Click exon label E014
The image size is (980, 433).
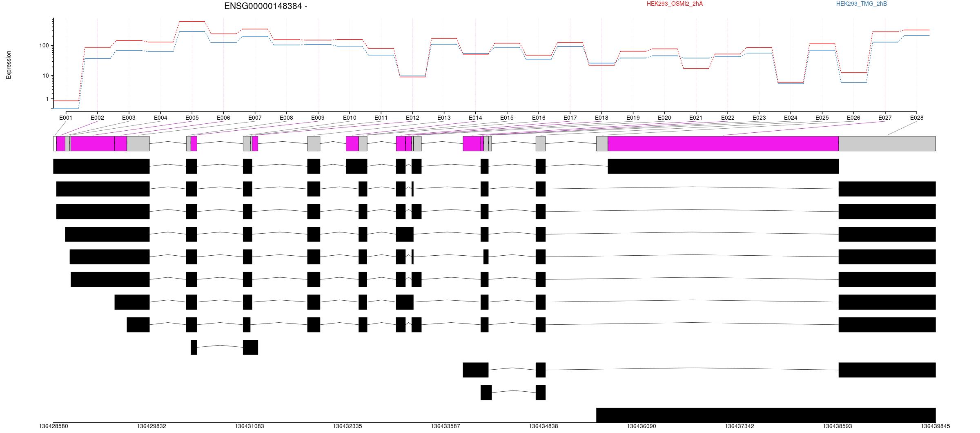[x=475, y=118]
